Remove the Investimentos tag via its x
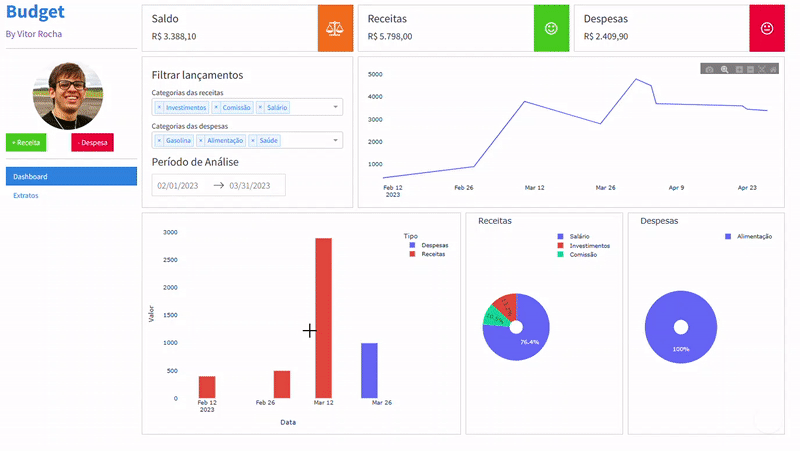The image size is (800, 451). pos(159,108)
